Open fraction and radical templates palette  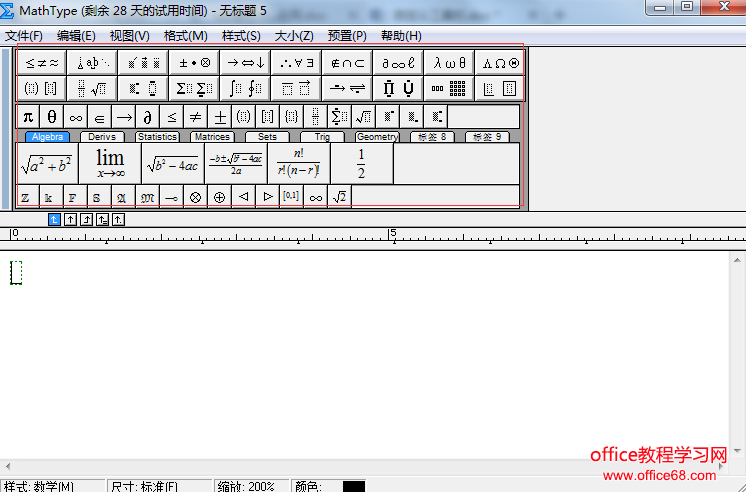point(92,89)
